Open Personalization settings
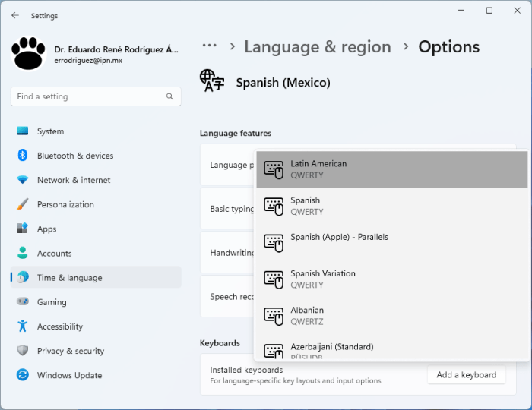Image resolution: width=532 pixels, height=410 pixels. (x=65, y=204)
